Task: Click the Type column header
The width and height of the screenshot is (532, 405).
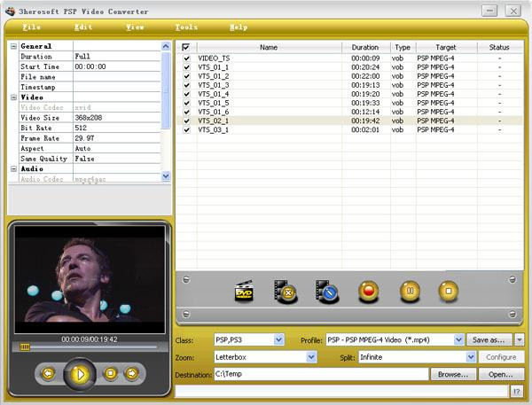Action: (x=403, y=47)
